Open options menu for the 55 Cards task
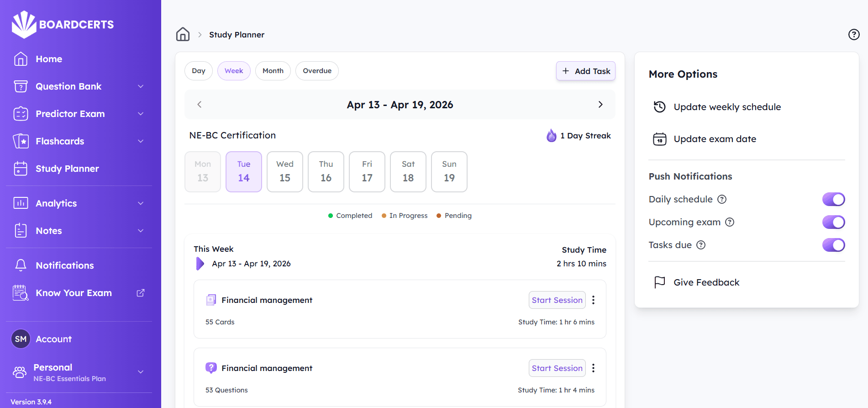 click(x=593, y=300)
